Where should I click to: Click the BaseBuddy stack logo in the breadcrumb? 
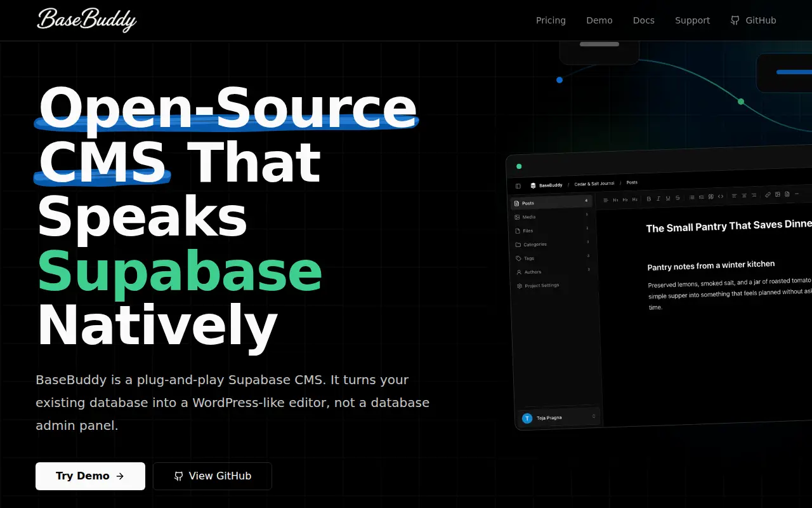(x=534, y=185)
